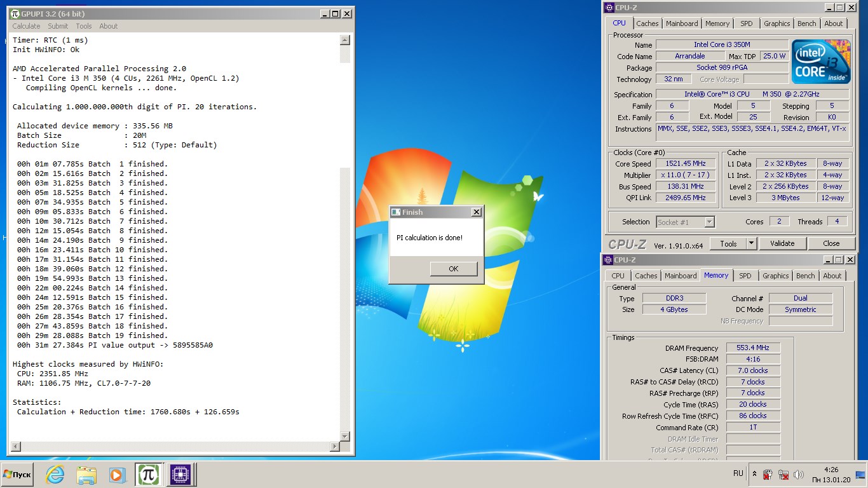Click the Intel Core i3 logo in CPU-Z
The width and height of the screenshot is (868, 488).
tap(821, 62)
